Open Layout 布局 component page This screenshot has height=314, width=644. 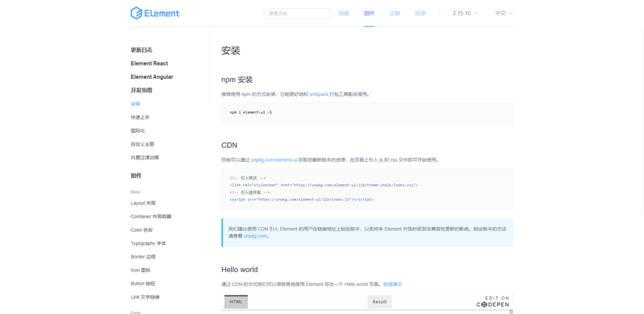pyautogui.click(x=143, y=203)
